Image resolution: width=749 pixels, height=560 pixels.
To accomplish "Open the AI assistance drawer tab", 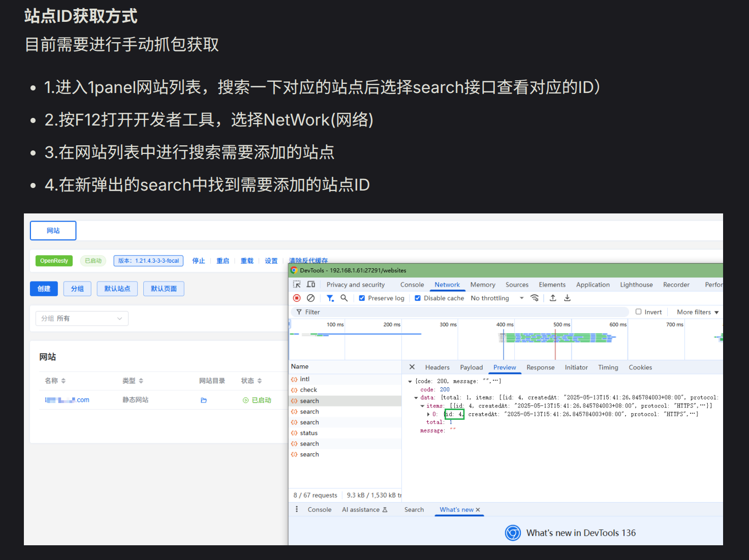I will click(x=364, y=510).
